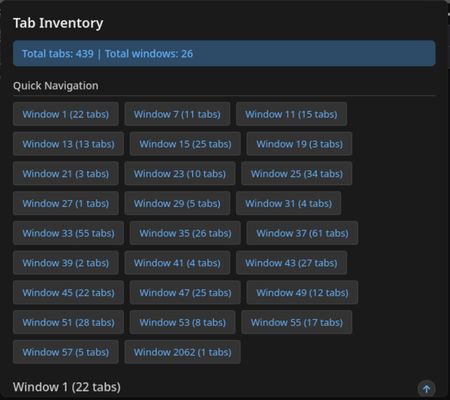The height and width of the screenshot is (400, 450).
Task: Open the Window 7 (11 tabs) link
Action: (177, 114)
